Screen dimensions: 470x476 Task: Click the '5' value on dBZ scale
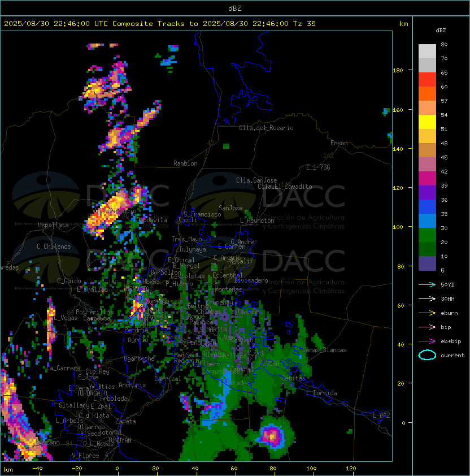pyautogui.click(x=443, y=270)
